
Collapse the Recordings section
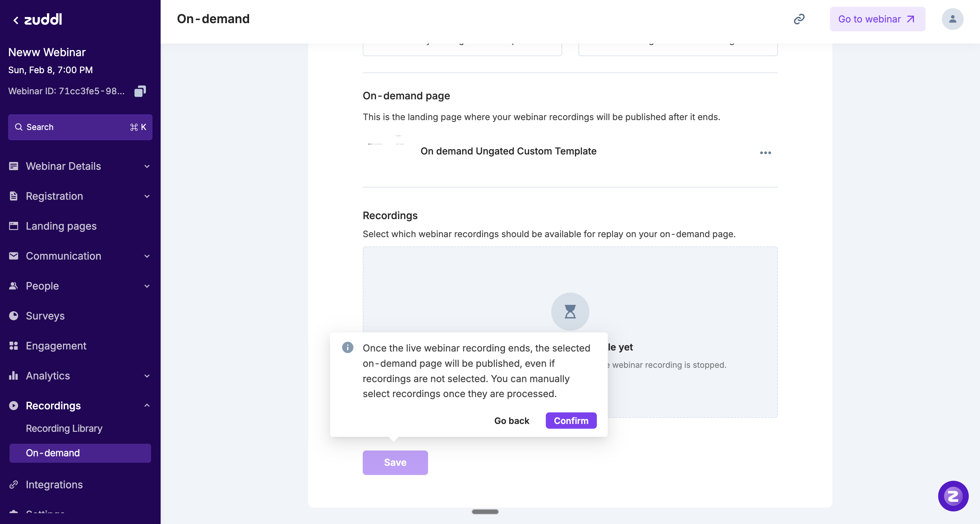pyautogui.click(x=147, y=406)
